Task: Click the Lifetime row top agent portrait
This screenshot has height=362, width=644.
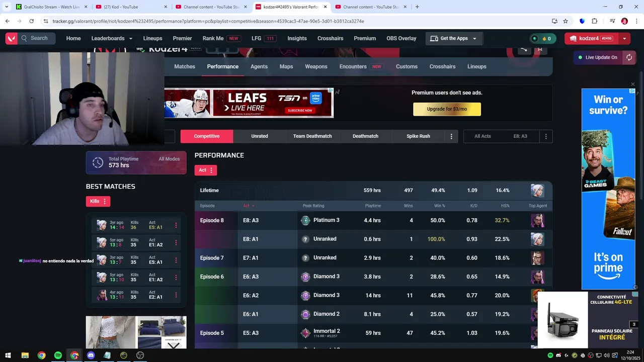Action: pyautogui.click(x=537, y=191)
